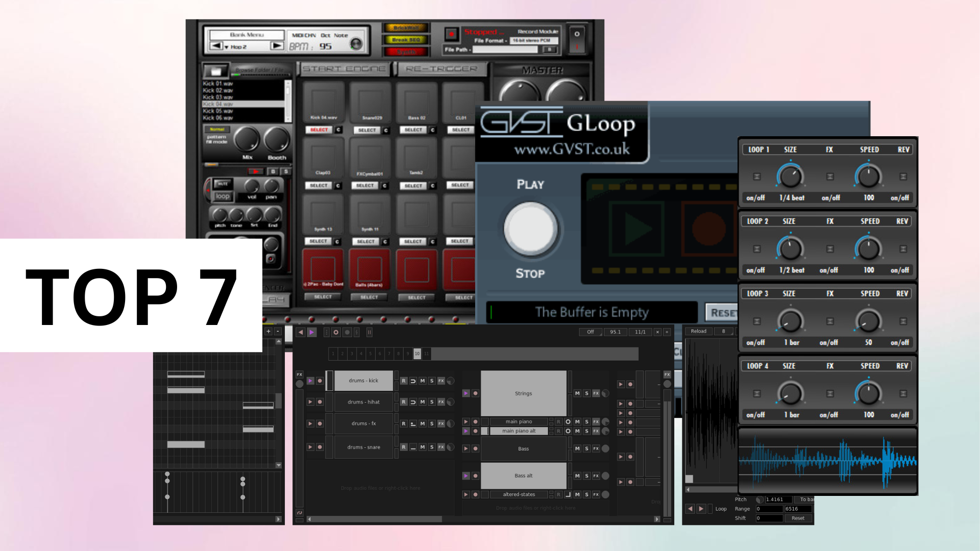Switch to the Break SEQ mode button
Image resolution: width=980 pixels, height=551 pixels.
coord(407,40)
